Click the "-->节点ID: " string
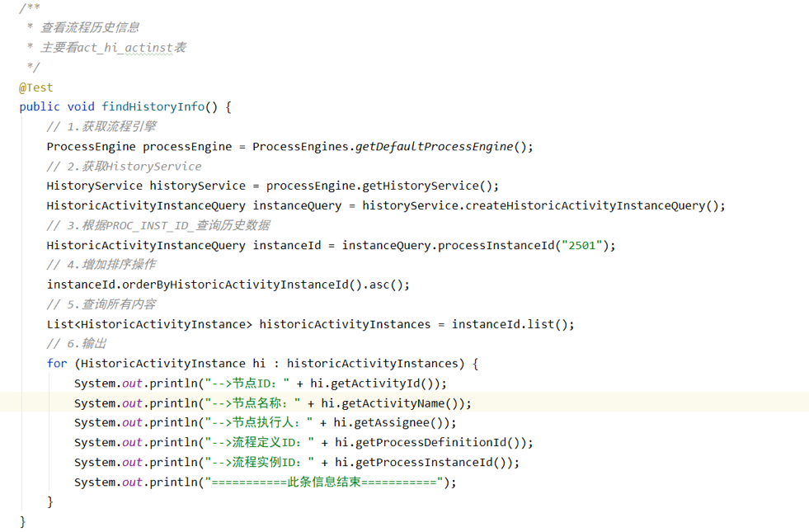This screenshot has width=809, height=532. tap(247, 384)
